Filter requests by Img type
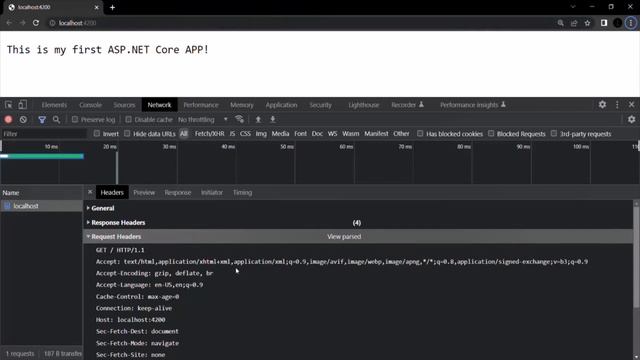Image resolution: width=640 pixels, height=360 pixels. click(x=261, y=133)
